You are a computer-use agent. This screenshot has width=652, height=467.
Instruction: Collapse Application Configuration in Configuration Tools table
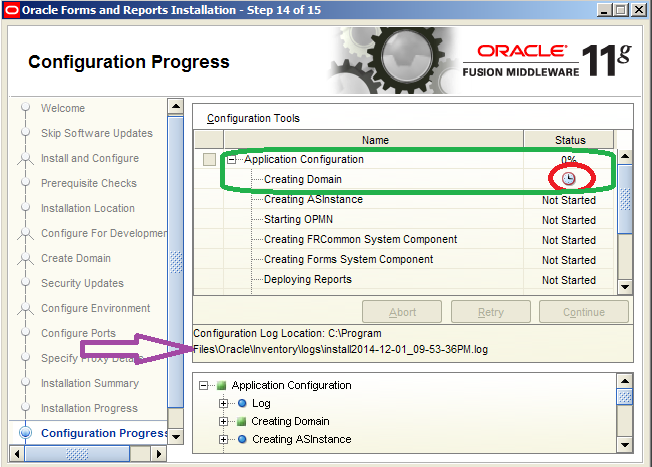tap(231, 160)
